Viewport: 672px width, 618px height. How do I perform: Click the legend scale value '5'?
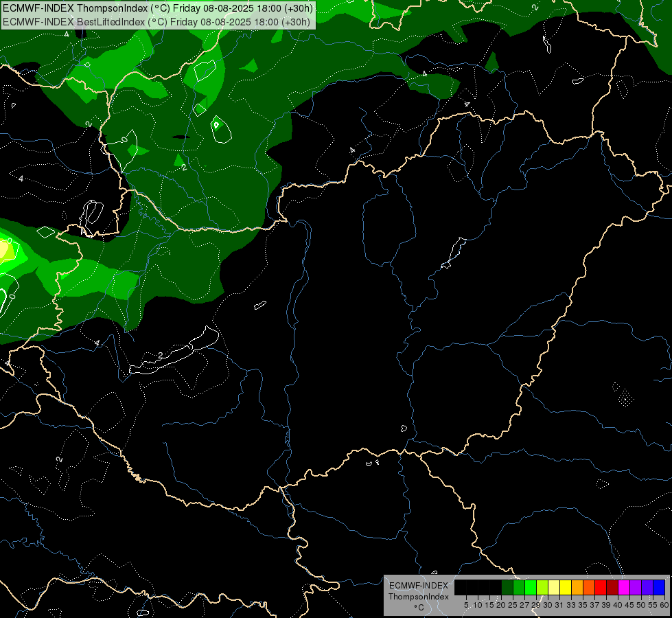coord(466,605)
